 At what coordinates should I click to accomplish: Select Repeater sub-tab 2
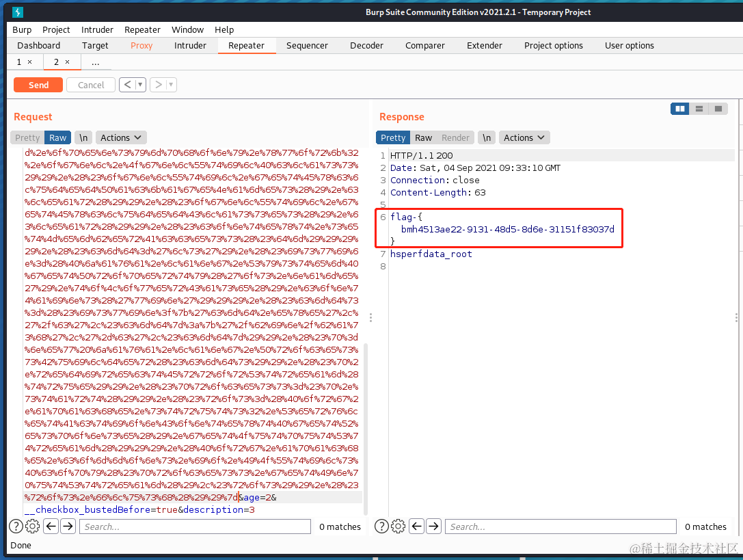click(x=56, y=62)
